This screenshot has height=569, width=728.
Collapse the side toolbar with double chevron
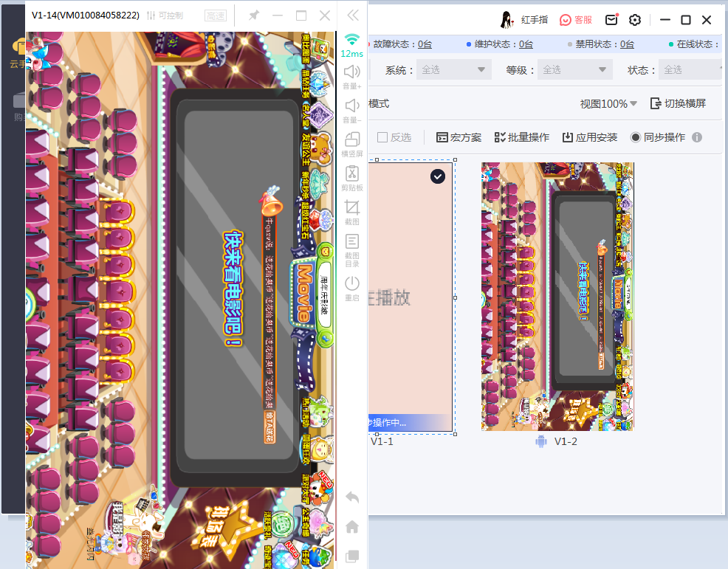pyautogui.click(x=353, y=15)
